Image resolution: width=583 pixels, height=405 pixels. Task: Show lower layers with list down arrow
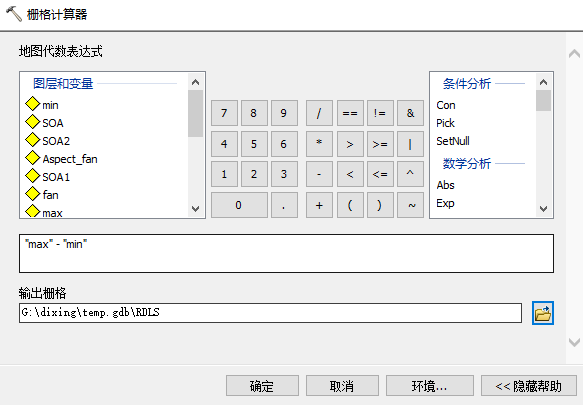pos(196,209)
